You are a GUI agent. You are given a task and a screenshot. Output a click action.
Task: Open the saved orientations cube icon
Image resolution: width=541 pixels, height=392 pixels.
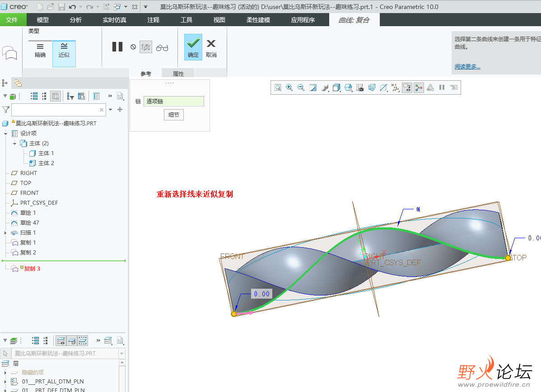336,88
